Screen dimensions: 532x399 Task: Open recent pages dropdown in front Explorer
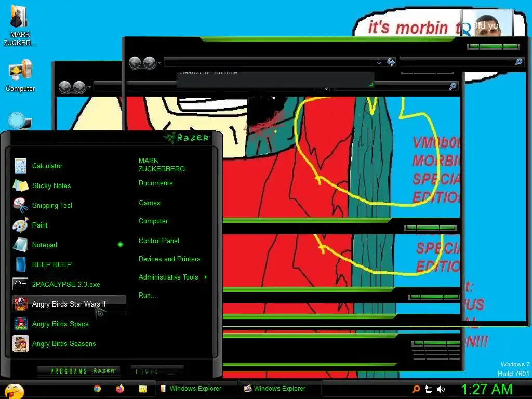[x=160, y=63]
